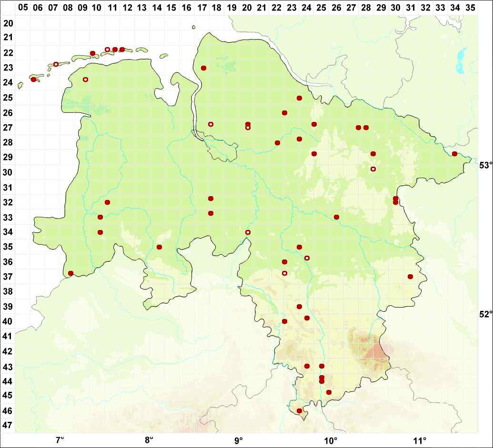Select filled dot in row 37, column 08
The width and height of the screenshot is (493, 448).
[x=71, y=273]
